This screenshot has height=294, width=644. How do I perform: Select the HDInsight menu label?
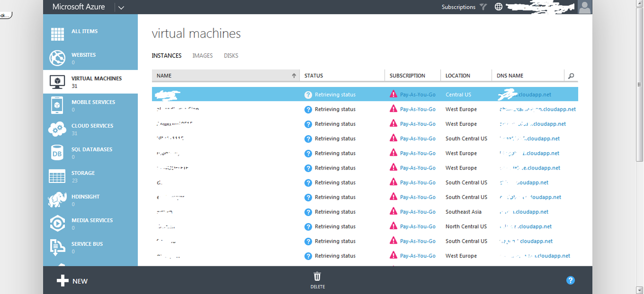(x=86, y=197)
